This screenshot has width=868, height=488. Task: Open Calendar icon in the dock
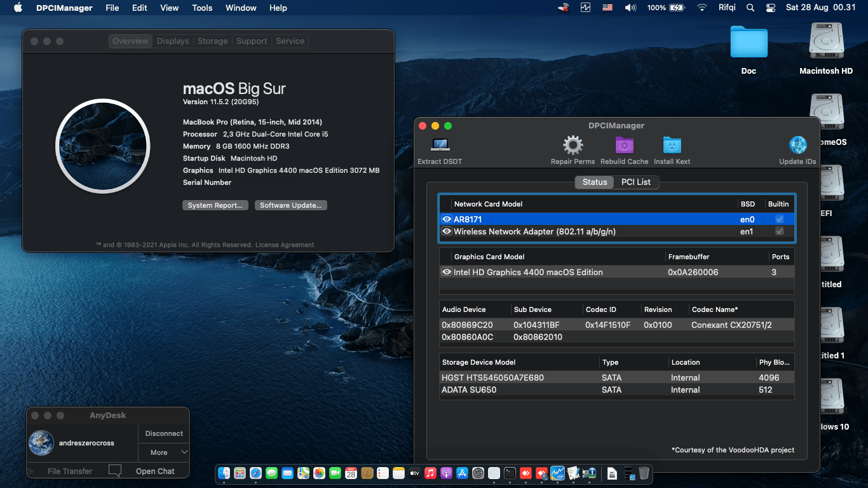tap(351, 473)
